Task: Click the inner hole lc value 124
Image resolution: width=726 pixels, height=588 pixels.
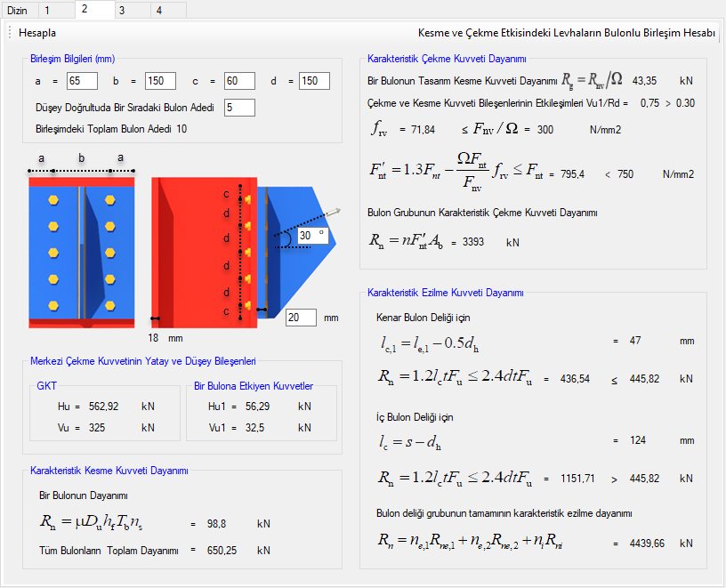Action: click(x=638, y=440)
